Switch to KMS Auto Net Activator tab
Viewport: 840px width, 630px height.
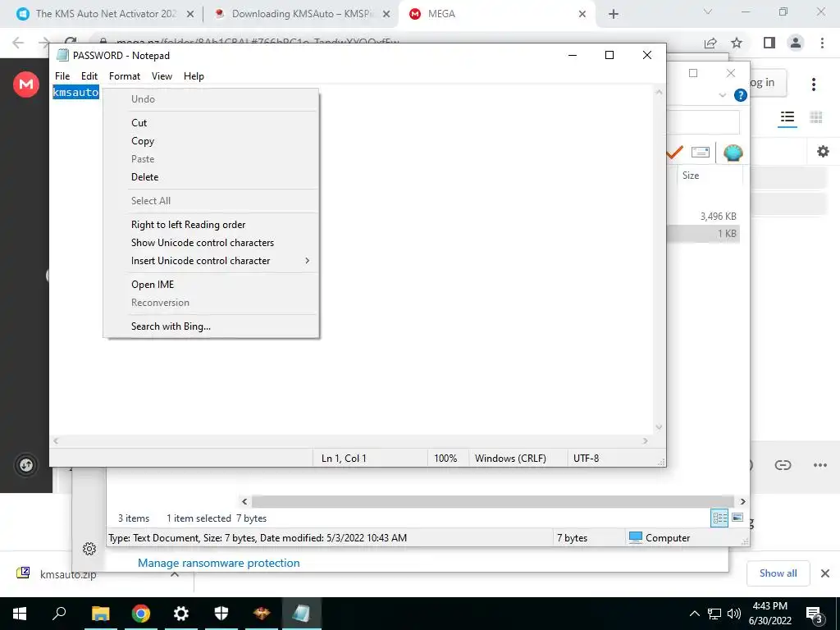[x=106, y=14]
